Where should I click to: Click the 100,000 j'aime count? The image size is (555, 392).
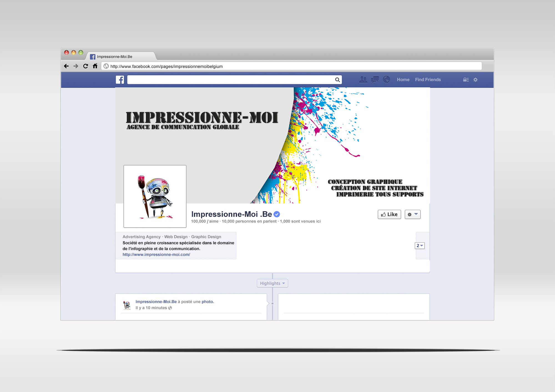pos(205,221)
